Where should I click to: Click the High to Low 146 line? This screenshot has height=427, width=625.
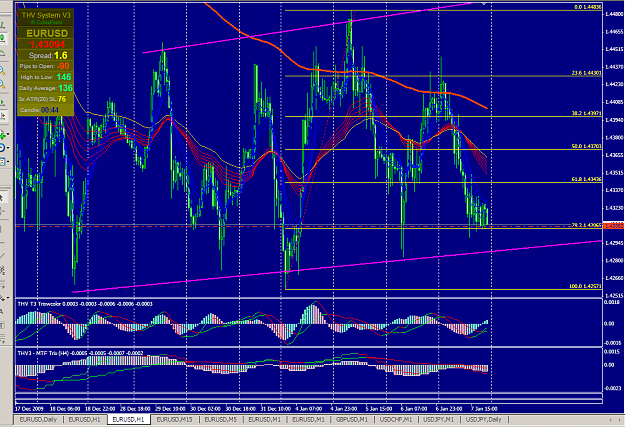pos(45,77)
